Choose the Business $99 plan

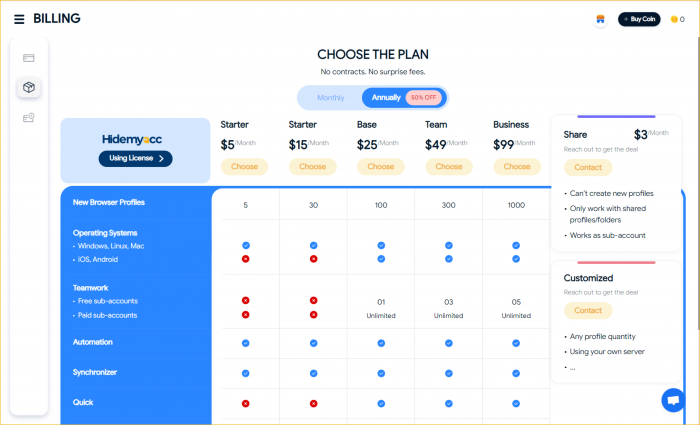tap(517, 167)
